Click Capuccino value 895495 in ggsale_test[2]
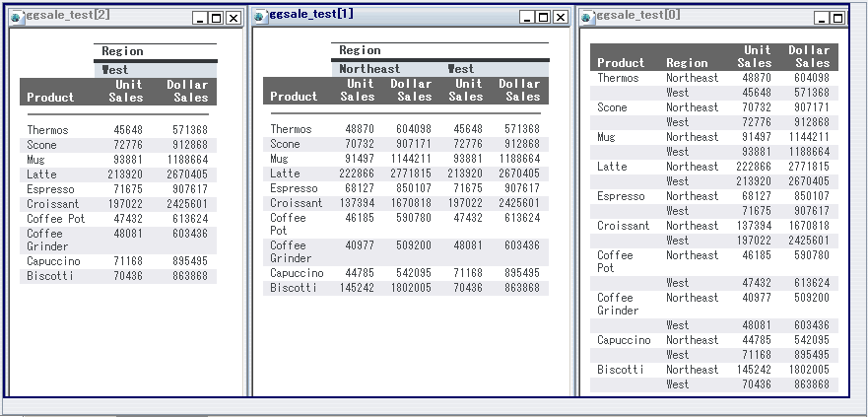The image size is (868, 417). click(190, 261)
